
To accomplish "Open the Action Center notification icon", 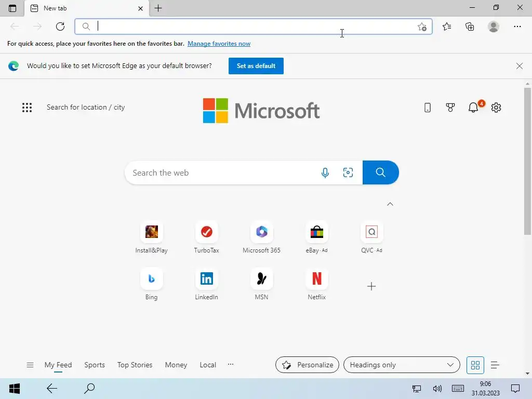I will click(515, 389).
